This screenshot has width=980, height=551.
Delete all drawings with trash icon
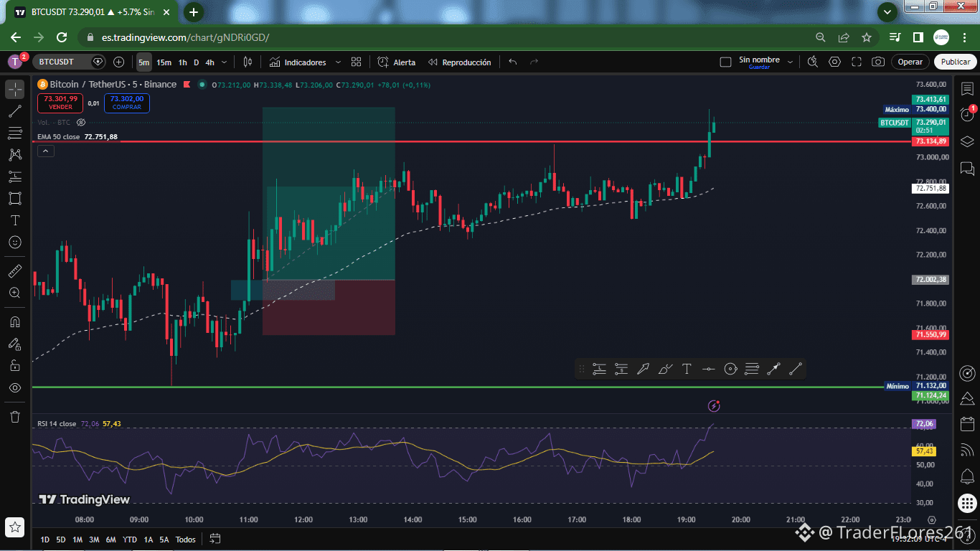tap(15, 416)
